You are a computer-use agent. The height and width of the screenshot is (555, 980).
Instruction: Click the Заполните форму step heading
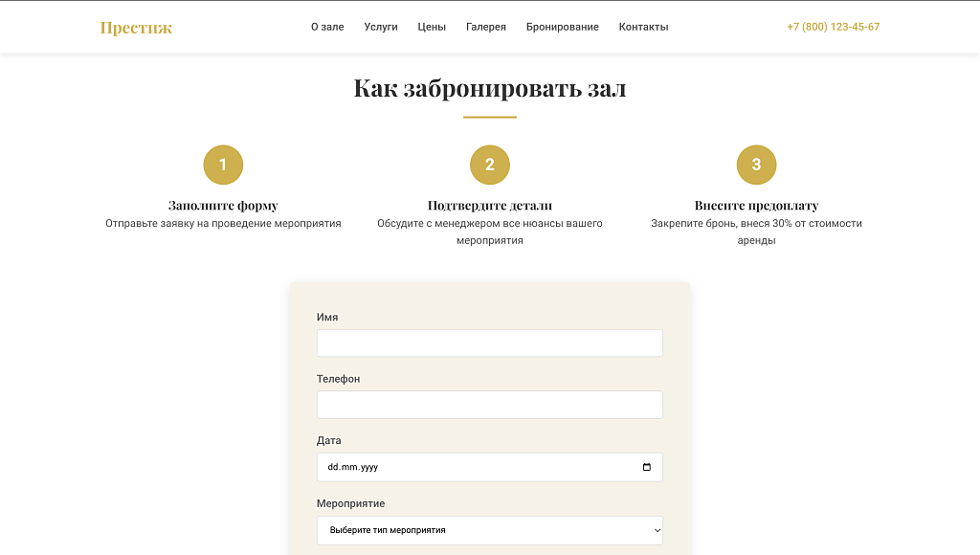[x=223, y=205]
